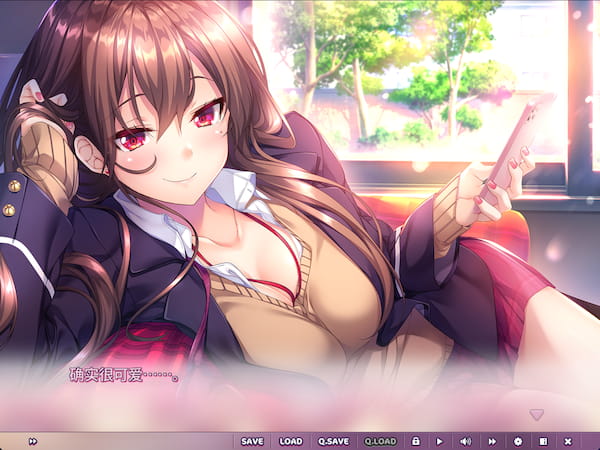Advance dialogue via pink triangle indicator
Screen dimensions: 600x450
[536, 415]
